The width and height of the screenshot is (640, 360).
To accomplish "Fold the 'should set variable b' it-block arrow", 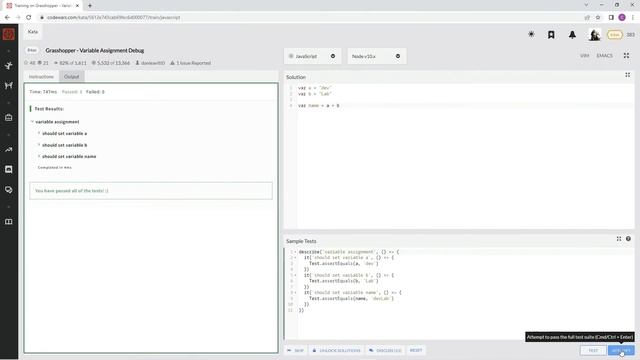I will click(296, 275).
